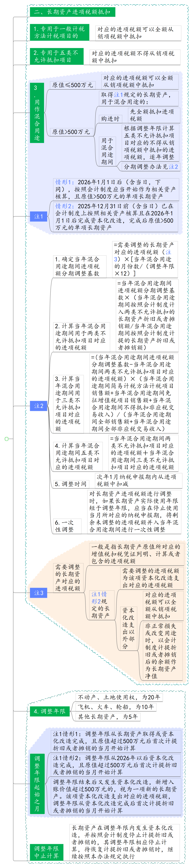Select green node 3.用作混合用途

point(37,113)
